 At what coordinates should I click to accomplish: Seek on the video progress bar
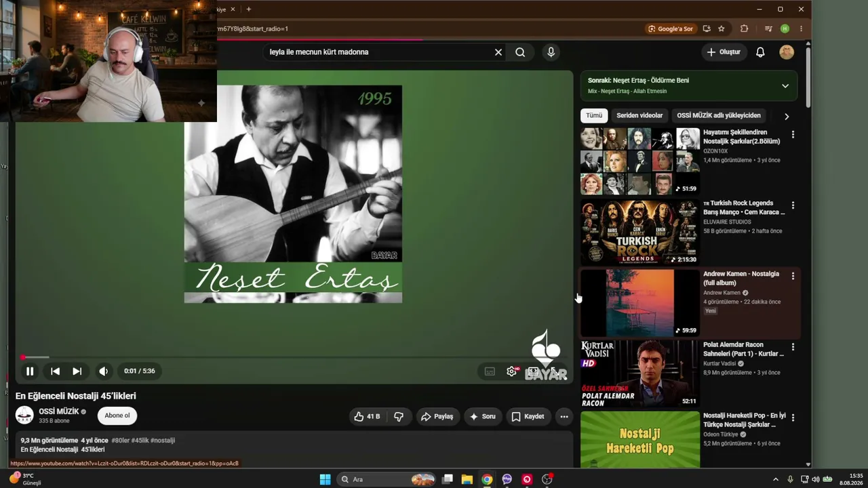click(294, 357)
